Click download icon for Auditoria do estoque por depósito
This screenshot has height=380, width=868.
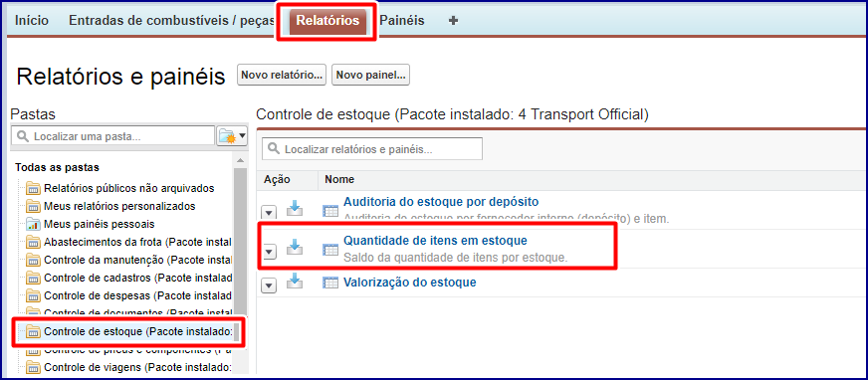[295, 208]
